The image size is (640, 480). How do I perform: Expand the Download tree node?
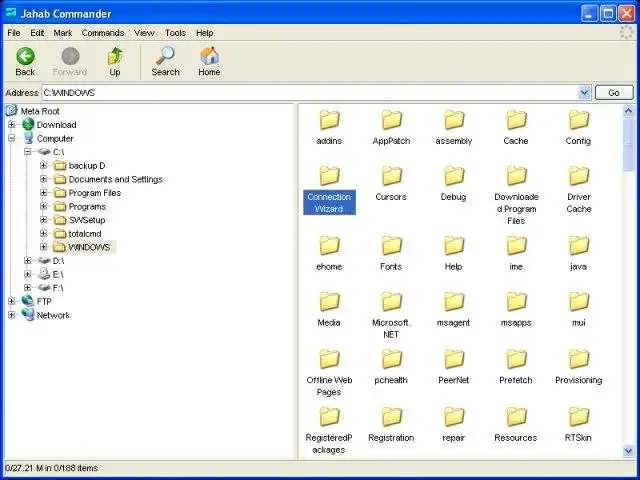tap(12, 124)
